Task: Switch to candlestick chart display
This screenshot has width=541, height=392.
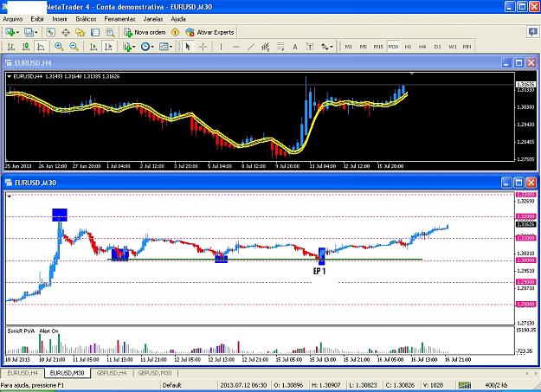Action: tap(25, 47)
